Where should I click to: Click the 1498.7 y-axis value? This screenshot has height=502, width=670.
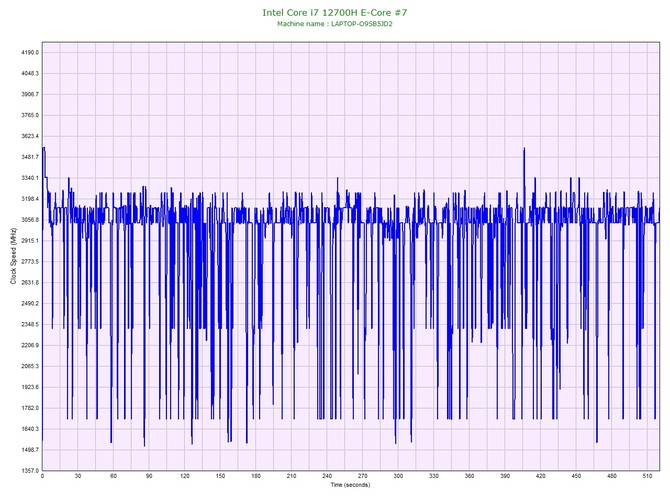pos(30,450)
